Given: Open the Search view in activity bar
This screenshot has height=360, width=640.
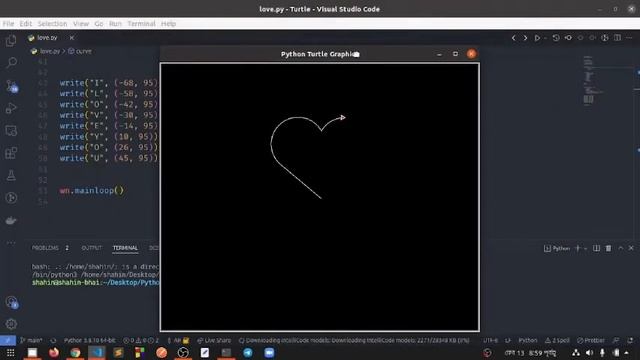Looking at the screenshot, I should [x=11, y=62].
